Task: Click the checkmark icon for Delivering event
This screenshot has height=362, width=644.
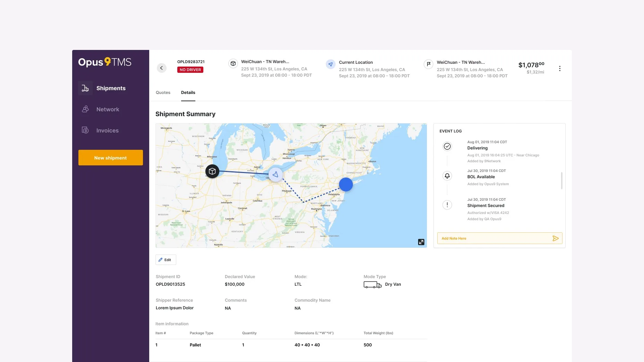Action: pyautogui.click(x=447, y=146)
